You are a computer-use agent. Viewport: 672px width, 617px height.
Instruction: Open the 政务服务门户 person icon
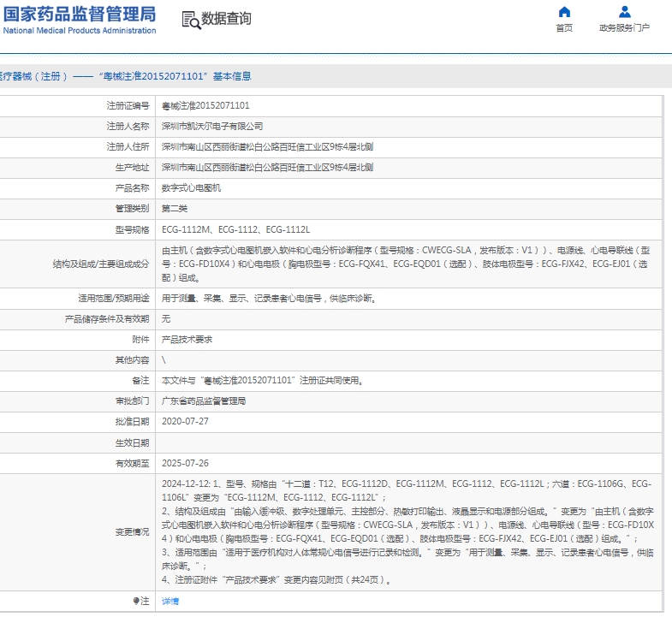[625, 12]
